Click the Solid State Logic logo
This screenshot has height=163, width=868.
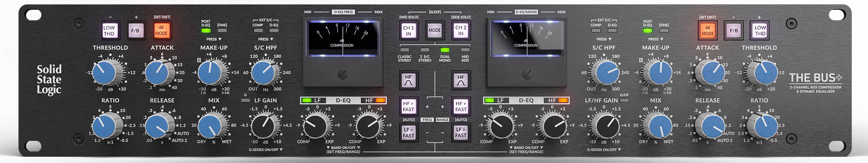[x=49, y=80]
